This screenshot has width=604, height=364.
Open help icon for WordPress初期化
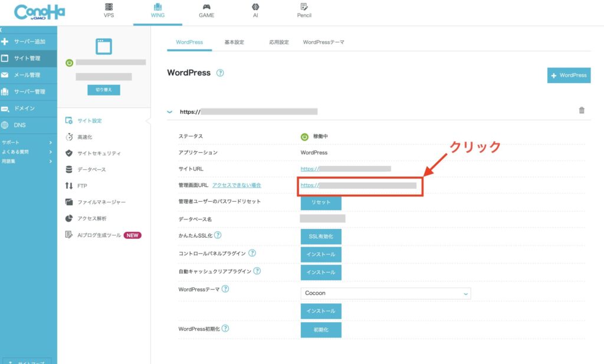(225, 328)
